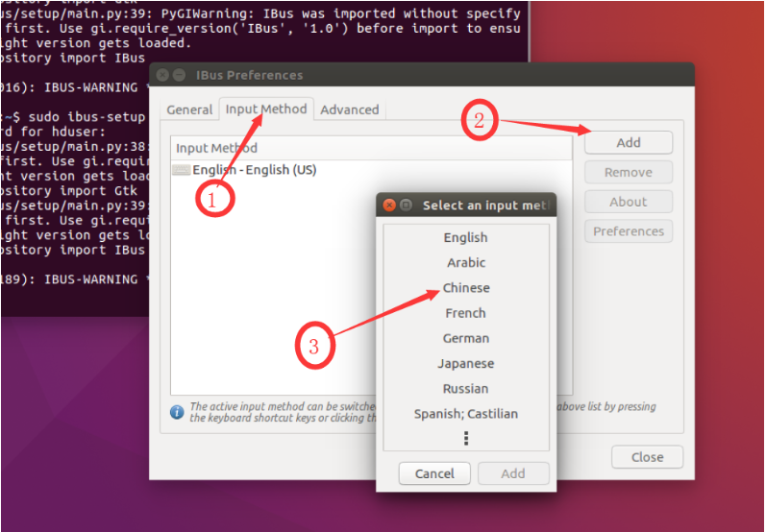Click the Input Method column header
The height and width of the screenshot is (532, 766).
click(x=371, y=148)
